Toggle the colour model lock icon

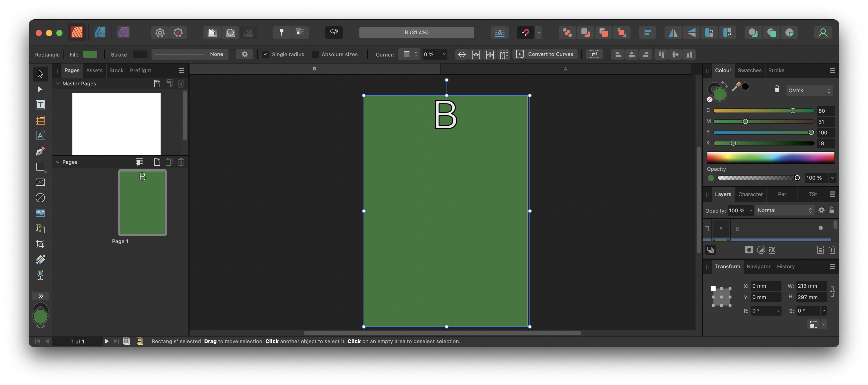point(777,89)
